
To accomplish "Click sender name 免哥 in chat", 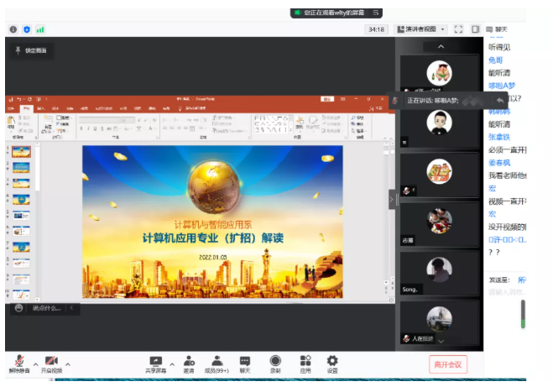I will (x=495, y=60).
